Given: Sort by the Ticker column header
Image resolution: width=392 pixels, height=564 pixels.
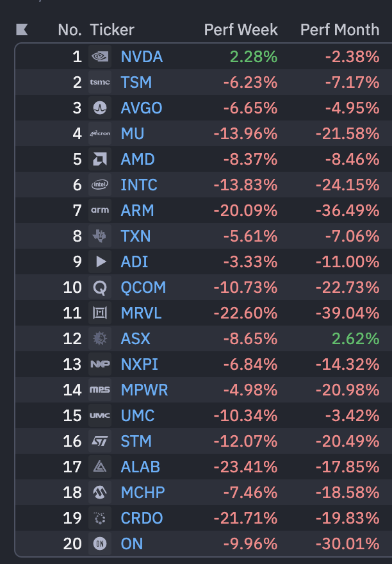Looking at the screenshot, I should pos(112,30).
